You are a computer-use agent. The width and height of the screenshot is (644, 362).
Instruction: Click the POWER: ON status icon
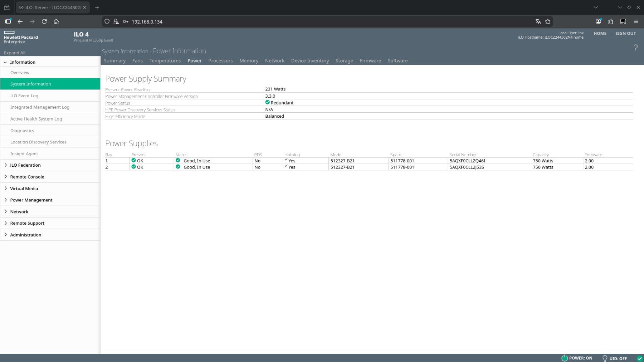(565, 358)
